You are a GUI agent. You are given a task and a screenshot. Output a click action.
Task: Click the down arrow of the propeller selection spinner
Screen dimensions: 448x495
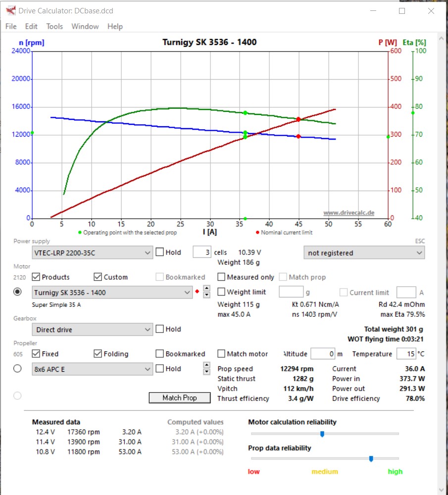tap(206, 372)
